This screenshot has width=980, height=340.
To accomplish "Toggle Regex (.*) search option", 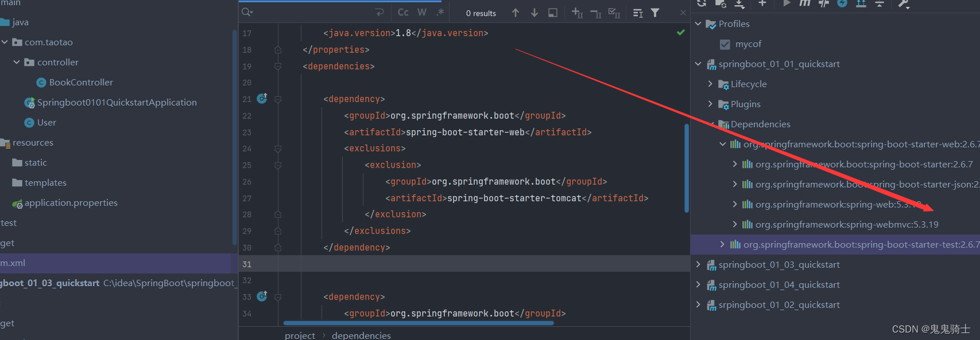I will [440, 13].
